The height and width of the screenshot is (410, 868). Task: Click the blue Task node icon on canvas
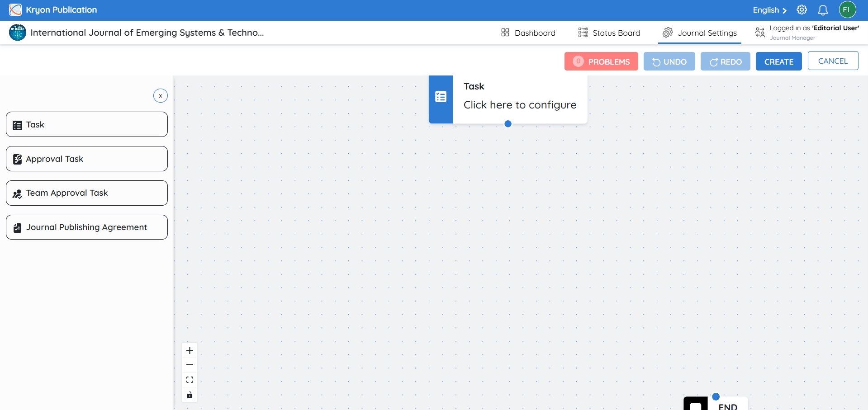coord(441,97)
